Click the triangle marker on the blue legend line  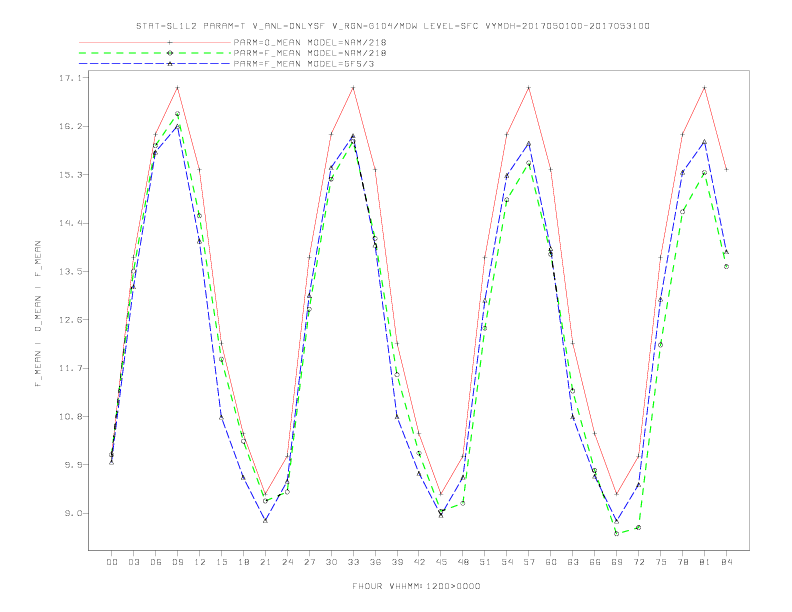tap(170, 64)
